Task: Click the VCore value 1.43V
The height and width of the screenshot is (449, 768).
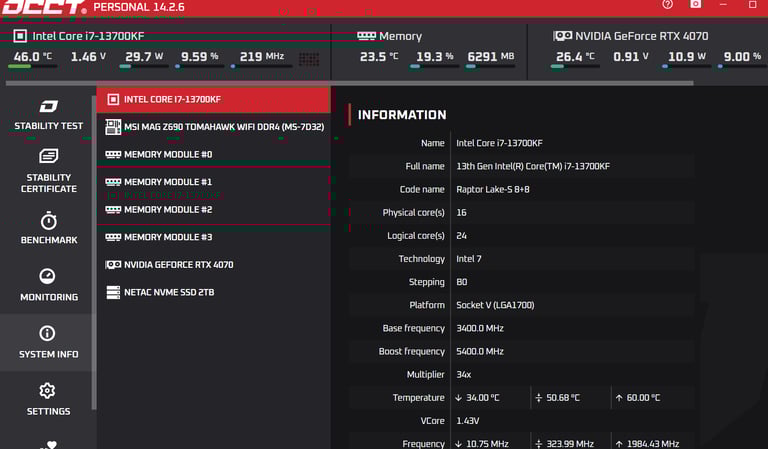Action: click(468, 421)
